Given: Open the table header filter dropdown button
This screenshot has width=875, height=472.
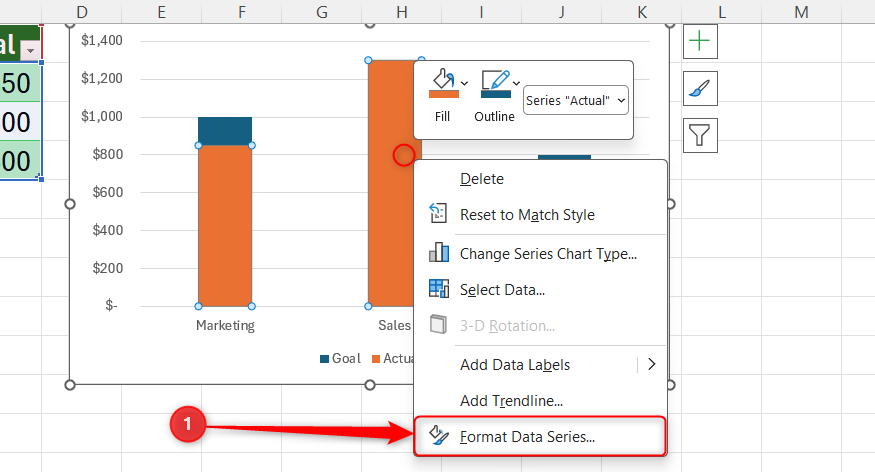Looking at the screenshot, I should [31, 51].
